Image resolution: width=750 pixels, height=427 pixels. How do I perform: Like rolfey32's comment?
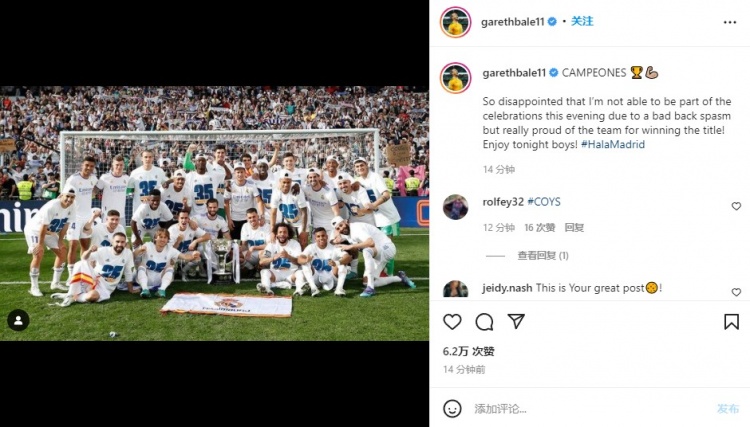click(736, 206)
